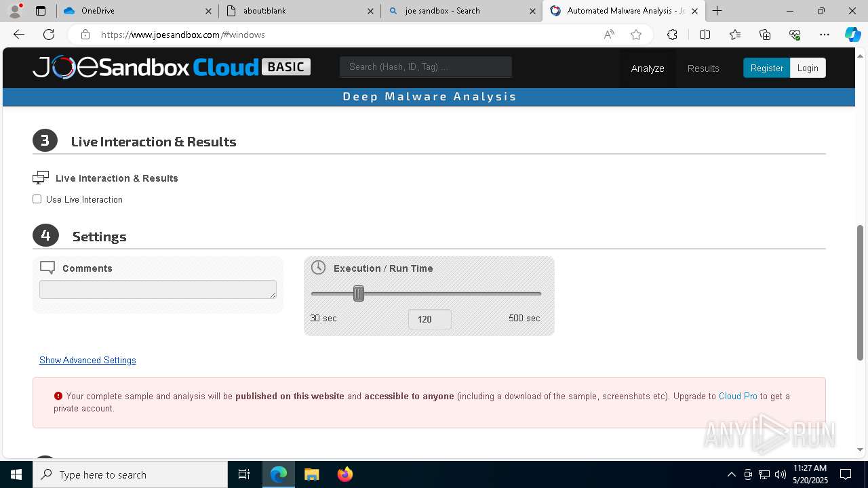
Task: Switch to the joe sandbox - Search tab
Action: tap(462, 11)
